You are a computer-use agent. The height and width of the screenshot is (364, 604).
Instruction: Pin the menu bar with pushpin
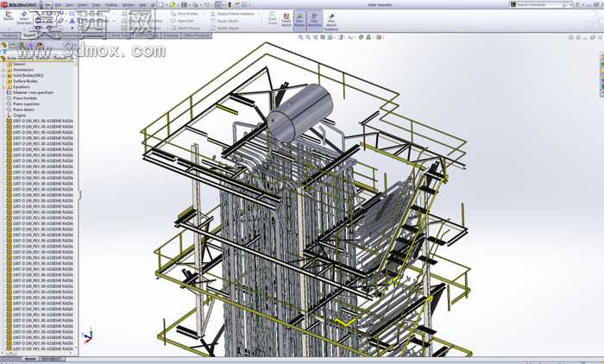pos(153,4)
